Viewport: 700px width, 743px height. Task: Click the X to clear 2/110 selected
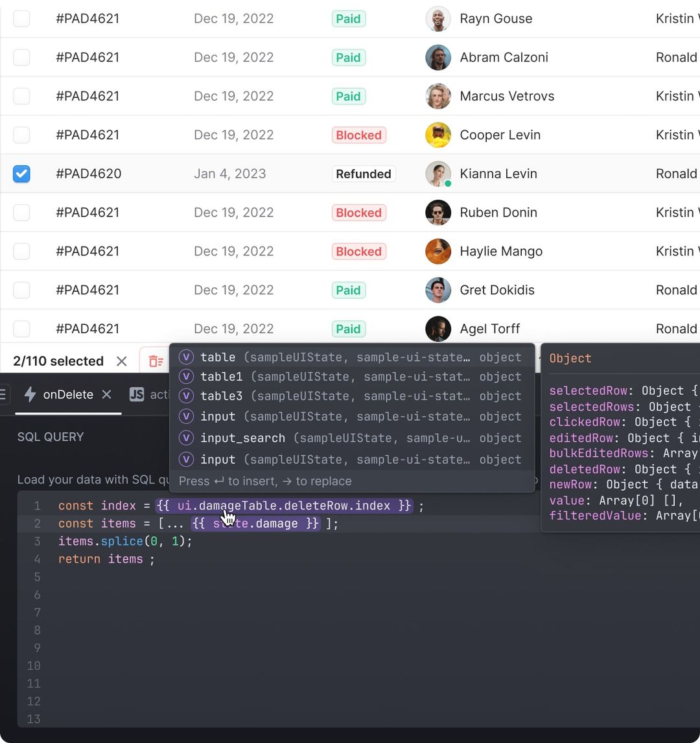(121, 361)
